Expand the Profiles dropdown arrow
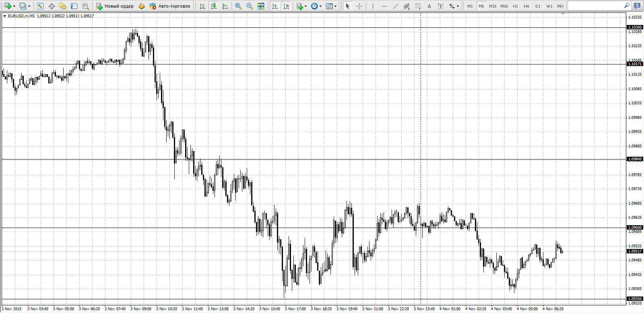 [29, 6]
